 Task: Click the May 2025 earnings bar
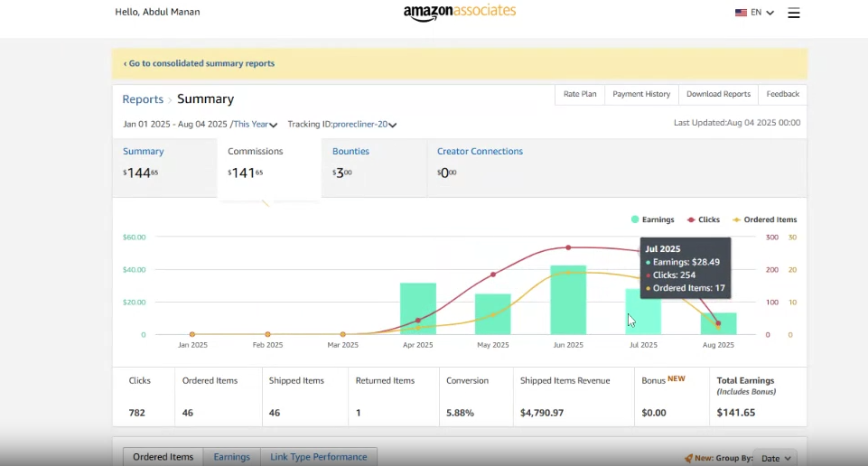(x=492, y=314)
